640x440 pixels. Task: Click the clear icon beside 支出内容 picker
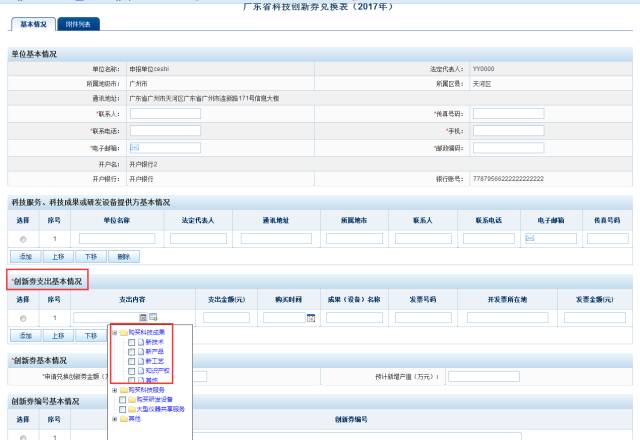tap(153, 318)
